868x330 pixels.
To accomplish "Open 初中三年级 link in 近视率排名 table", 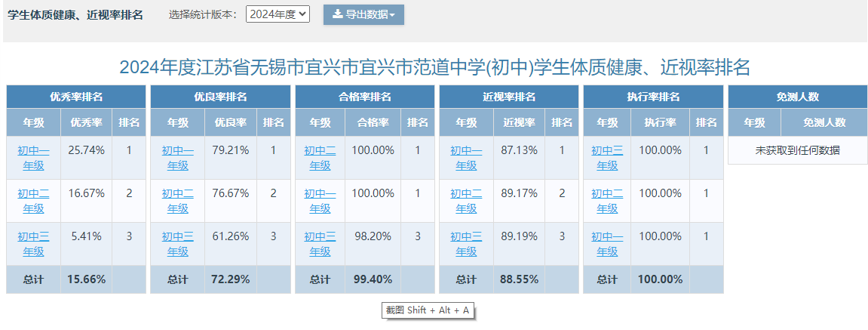I will (x=466, y=243).
